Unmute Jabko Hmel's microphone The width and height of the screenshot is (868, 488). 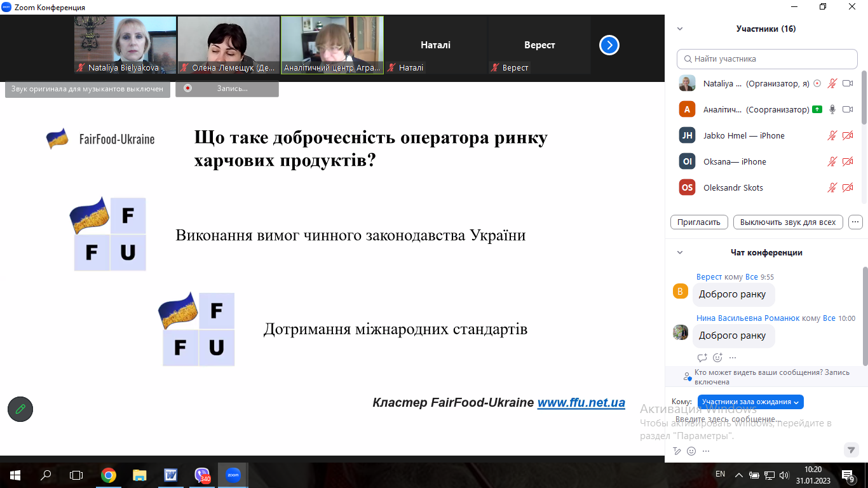point(832,135)
